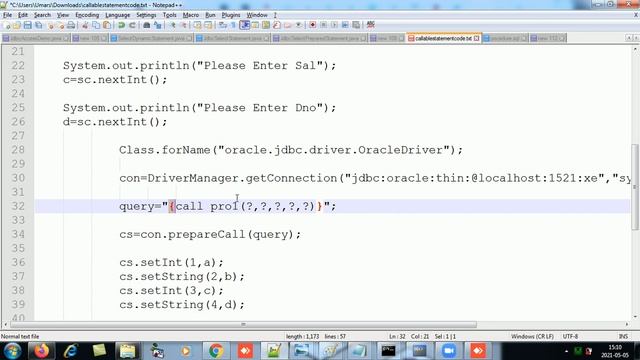640x360 pixels.
Task: Open the File menu
Action: (x=7, y=15)
